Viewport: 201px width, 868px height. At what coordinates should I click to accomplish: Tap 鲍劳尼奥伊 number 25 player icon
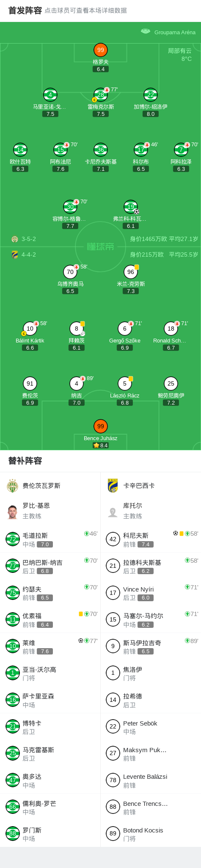click(x=171, y=383)
